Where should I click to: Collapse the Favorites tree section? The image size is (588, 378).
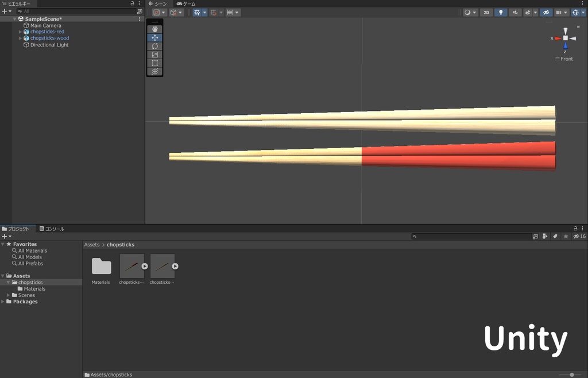point(3,244)
